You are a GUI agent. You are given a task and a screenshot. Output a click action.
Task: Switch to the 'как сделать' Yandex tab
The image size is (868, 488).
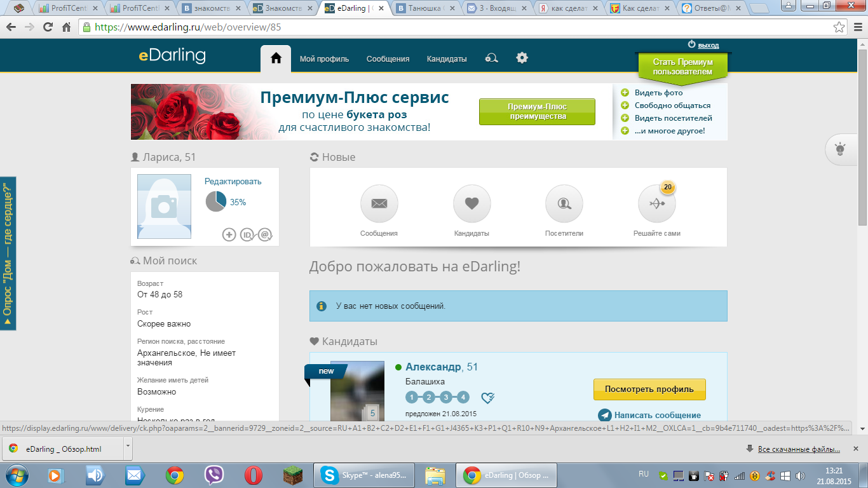[x=567, y=8]
